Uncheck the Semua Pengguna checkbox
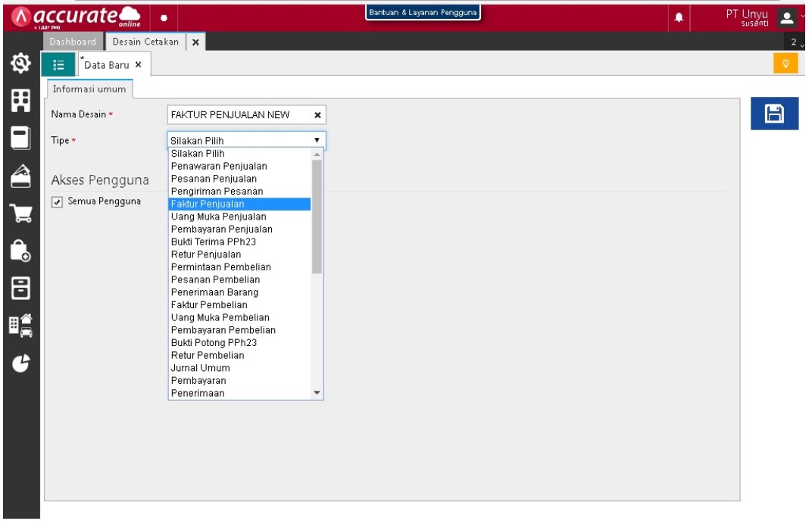Viewport: 812px width, 524px height. tap(58, 201)
